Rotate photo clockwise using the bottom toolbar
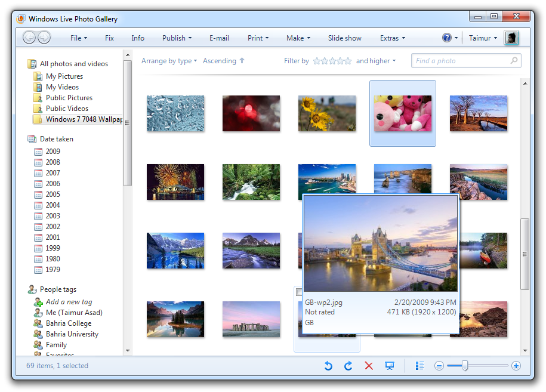Viewport: 546px width, 392px height. click(x=348, y=366)
